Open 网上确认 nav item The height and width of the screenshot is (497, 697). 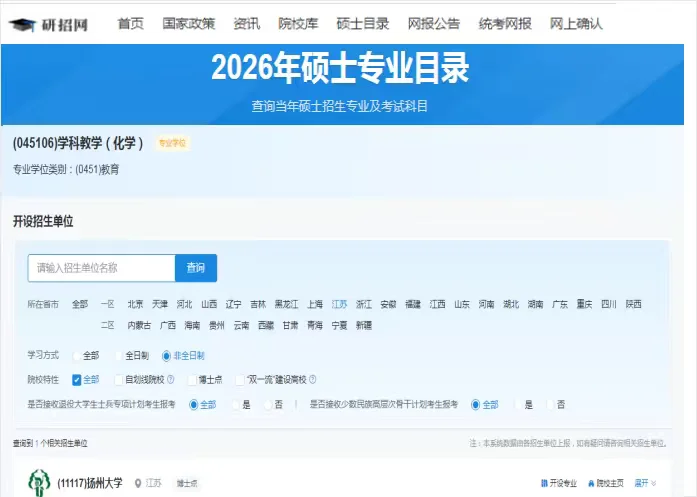pos(576,24)
